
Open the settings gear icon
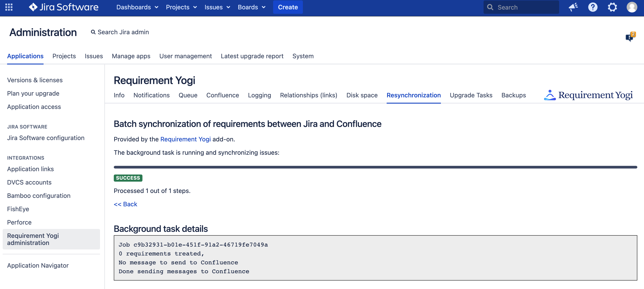(612, 7)
